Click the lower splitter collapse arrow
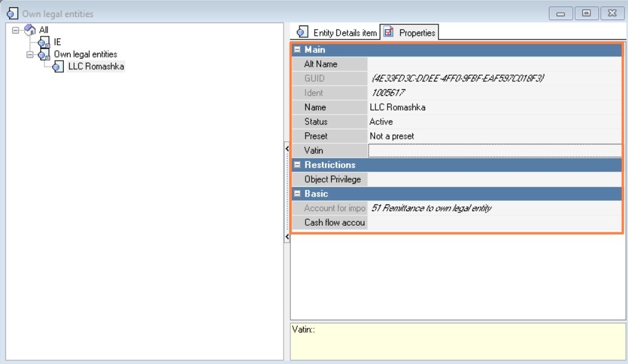 pos(287,237)
